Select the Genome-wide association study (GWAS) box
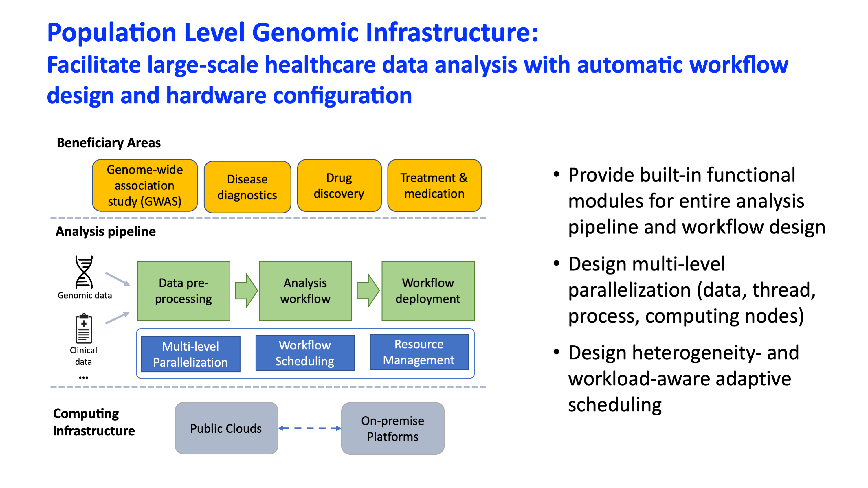Screen dimensions: 868x488 tap(145, 186)
